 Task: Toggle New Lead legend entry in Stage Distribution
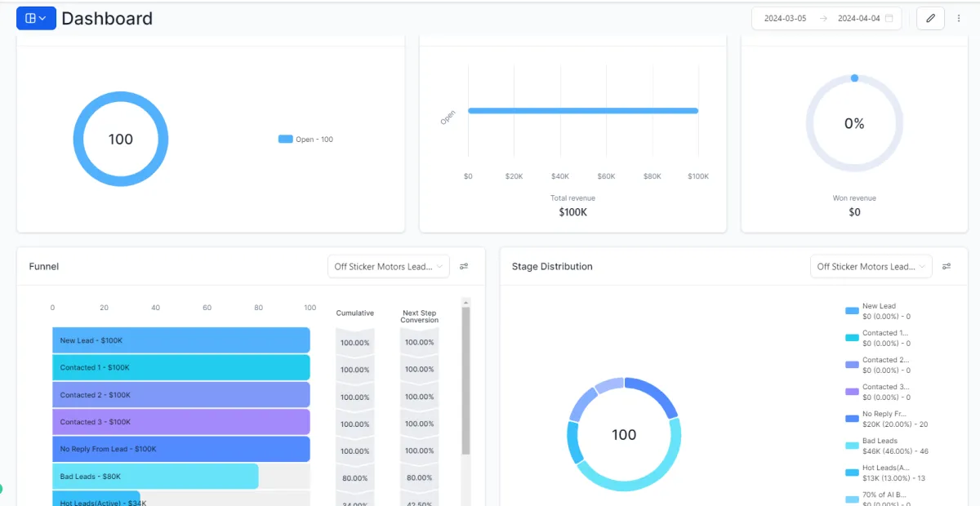click(879, 311)
